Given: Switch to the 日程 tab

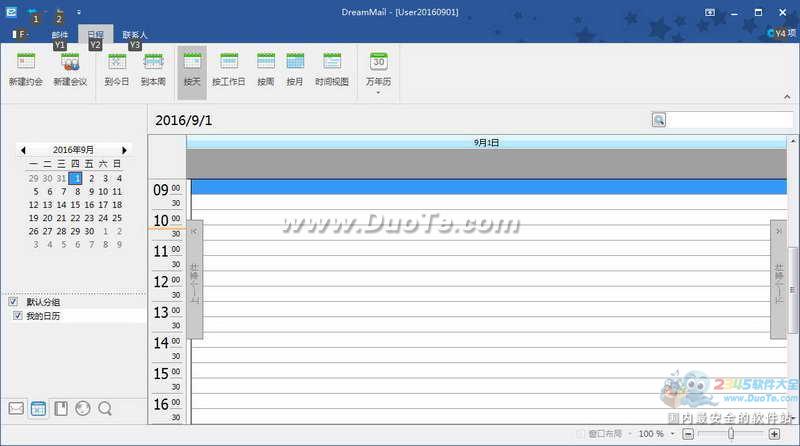Looking at the screenshot, I should [95, 34].
